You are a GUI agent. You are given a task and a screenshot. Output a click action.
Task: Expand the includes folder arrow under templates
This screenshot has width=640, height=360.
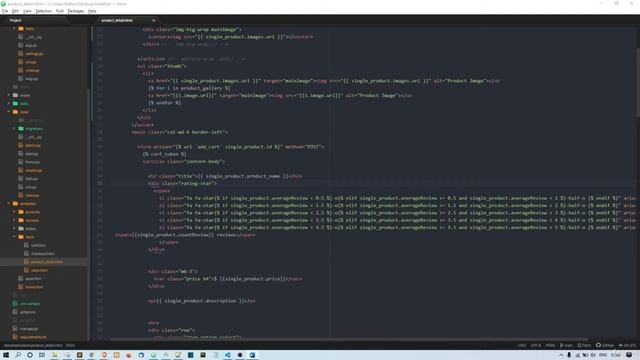(x=14, y=220)
